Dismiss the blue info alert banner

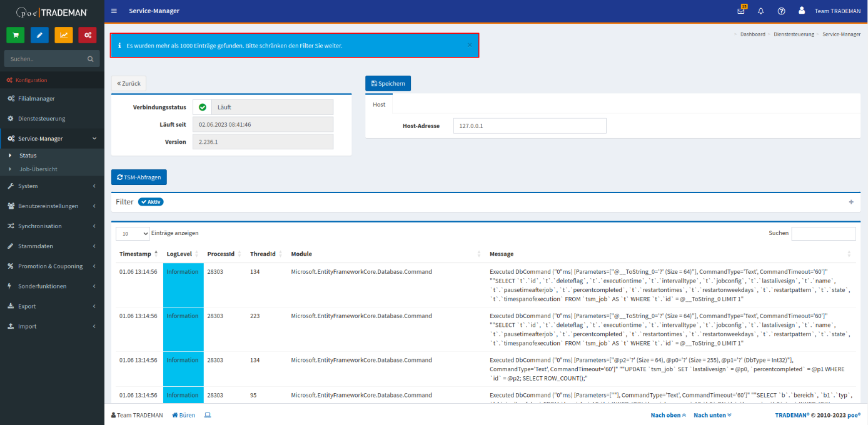pos(470,45)
